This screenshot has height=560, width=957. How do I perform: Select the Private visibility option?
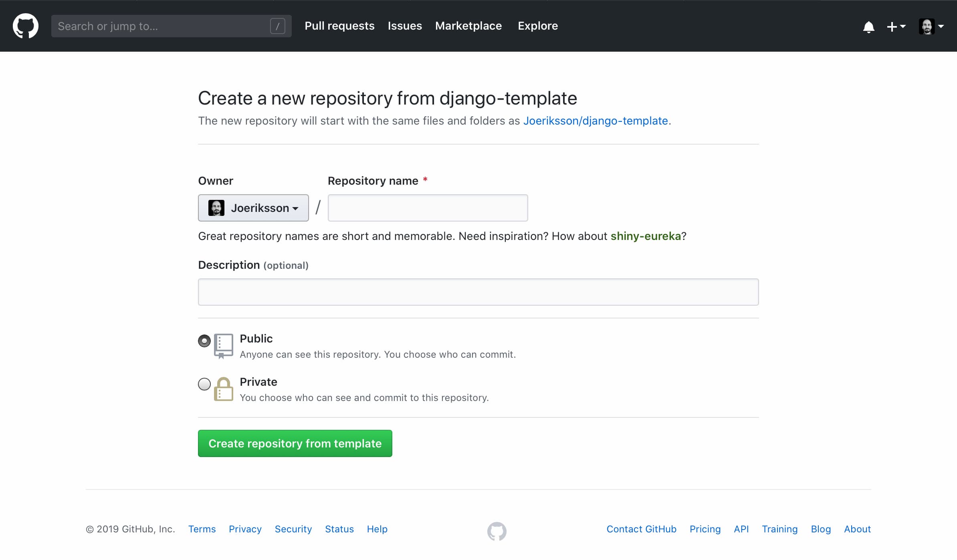[204, 384]
